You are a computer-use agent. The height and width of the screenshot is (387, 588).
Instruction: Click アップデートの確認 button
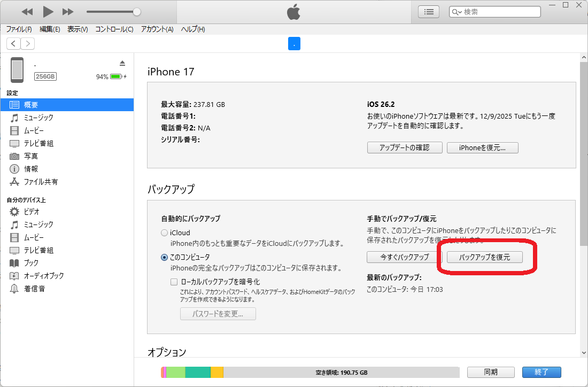pos(405,148)
